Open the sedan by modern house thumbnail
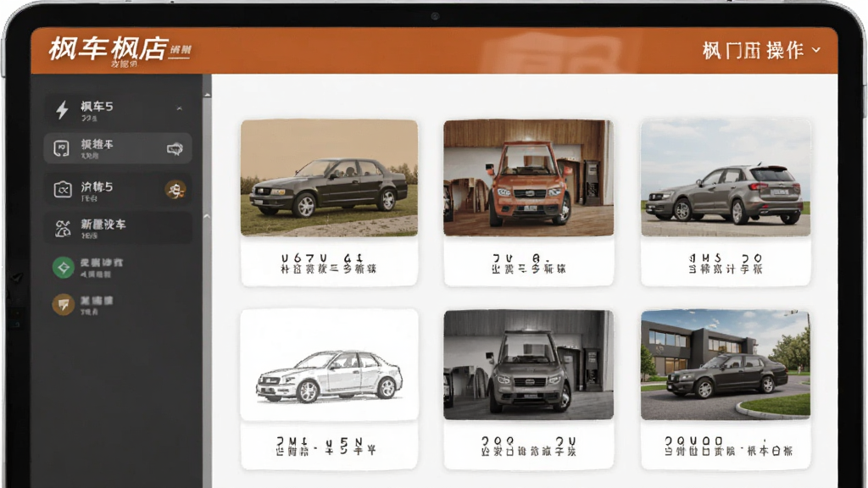 coord(726,364)
